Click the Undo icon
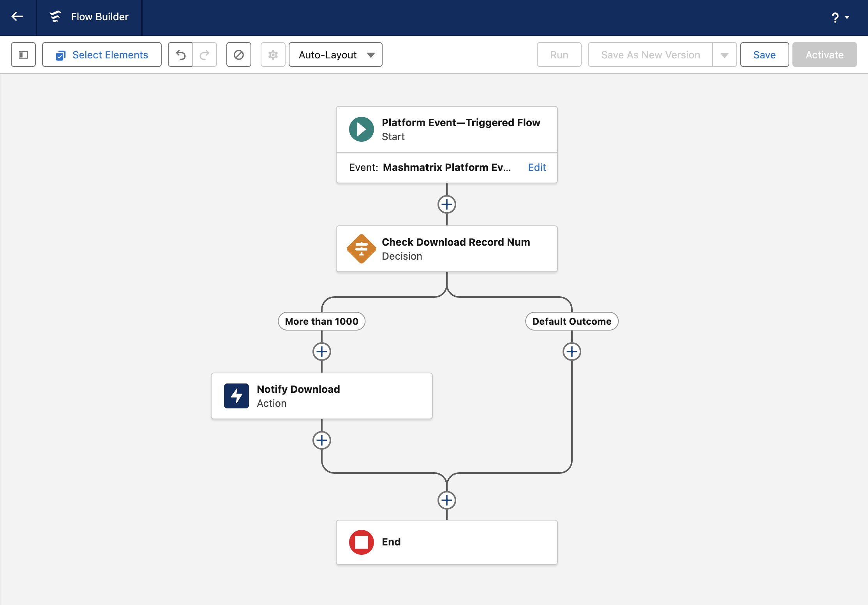Image resolution: width=868 pixels, height=605 pixels. 180,55
